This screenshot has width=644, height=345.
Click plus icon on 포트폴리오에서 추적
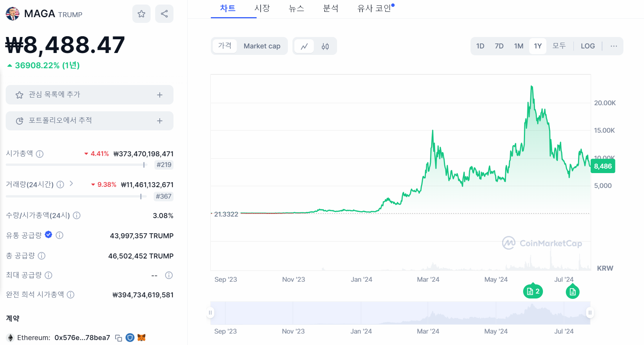click(x=160, y=121)
